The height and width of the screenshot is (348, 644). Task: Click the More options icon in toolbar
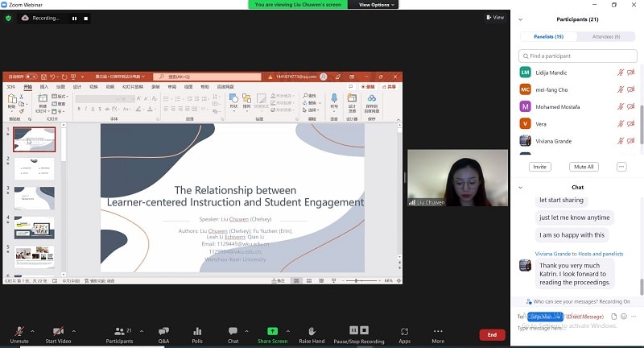click(x=438, y=331)
